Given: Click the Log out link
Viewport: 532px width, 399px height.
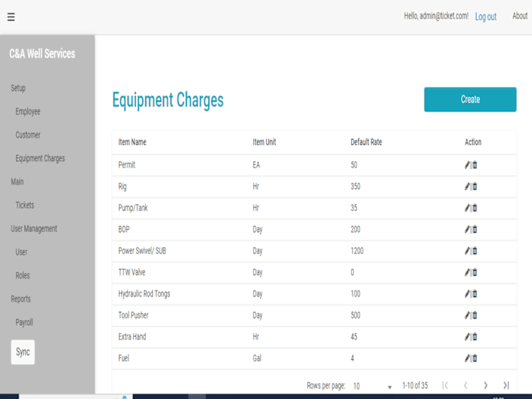Looking at the screenshot, I should coord(485,16).
